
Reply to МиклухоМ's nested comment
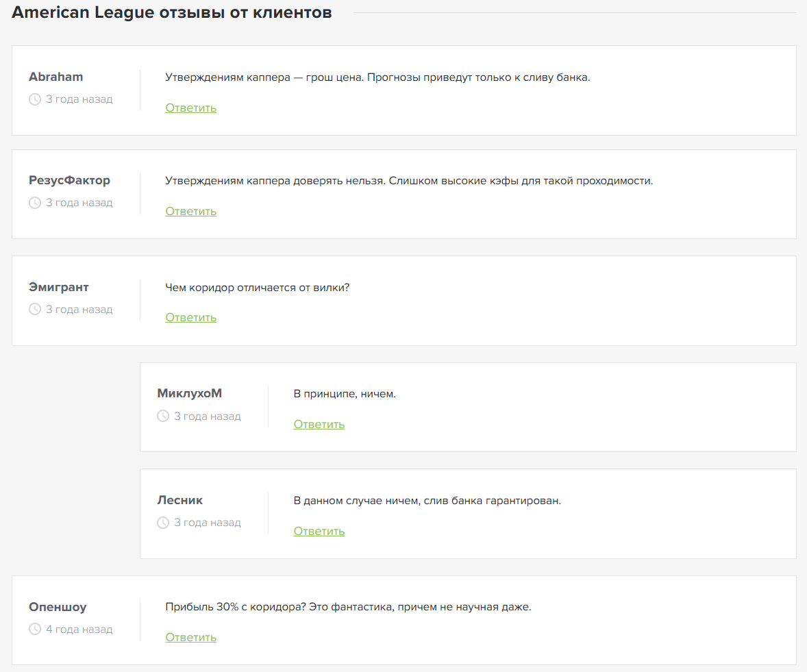click(x=319, y=424)
